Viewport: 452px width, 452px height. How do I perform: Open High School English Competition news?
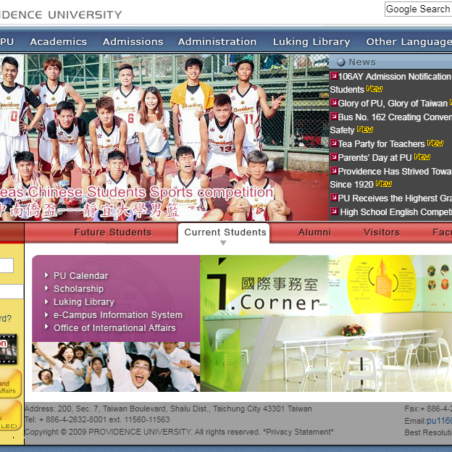pyautogui.click(x=396, y=212)
